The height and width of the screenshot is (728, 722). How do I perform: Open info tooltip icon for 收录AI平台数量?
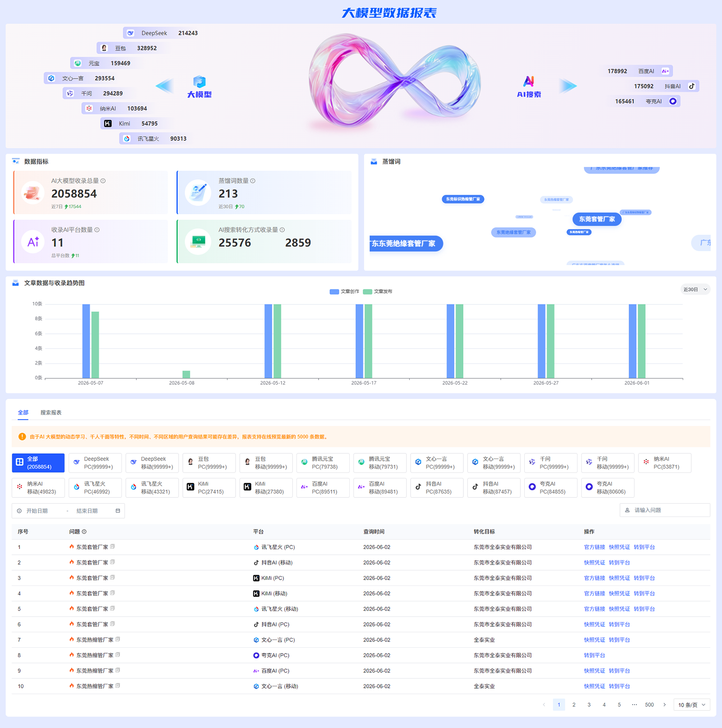(x=97, y=230)
